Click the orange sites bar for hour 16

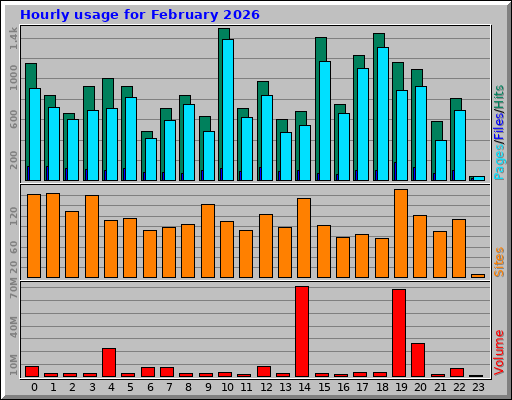pos(343,257)
